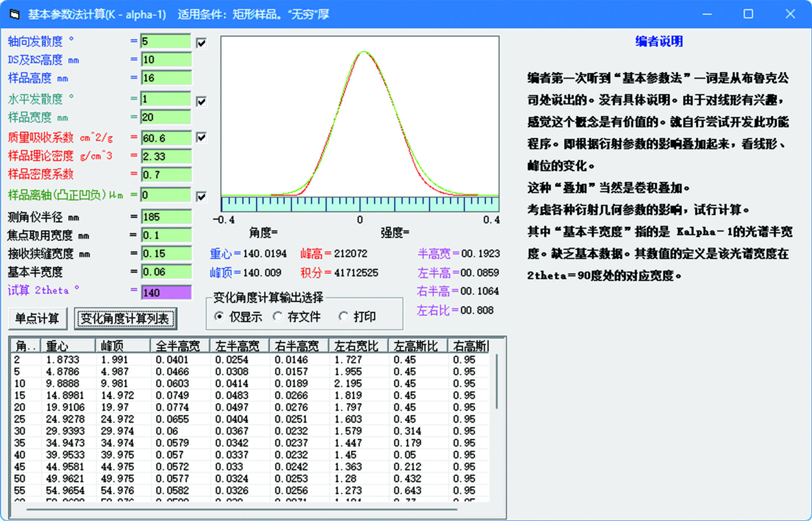Select table cell '24.9278'
The width and height of the screenshot is (812, 521).
click(65, 419)
